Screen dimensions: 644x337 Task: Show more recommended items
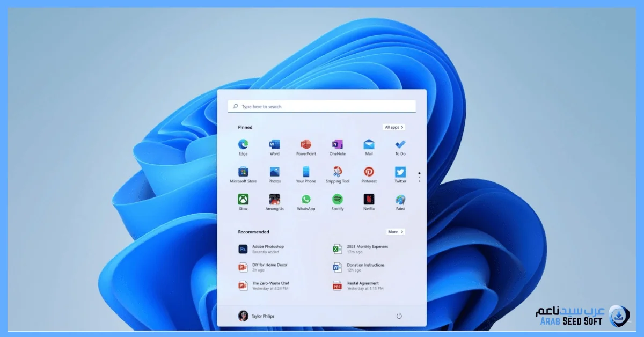[396, 231]
